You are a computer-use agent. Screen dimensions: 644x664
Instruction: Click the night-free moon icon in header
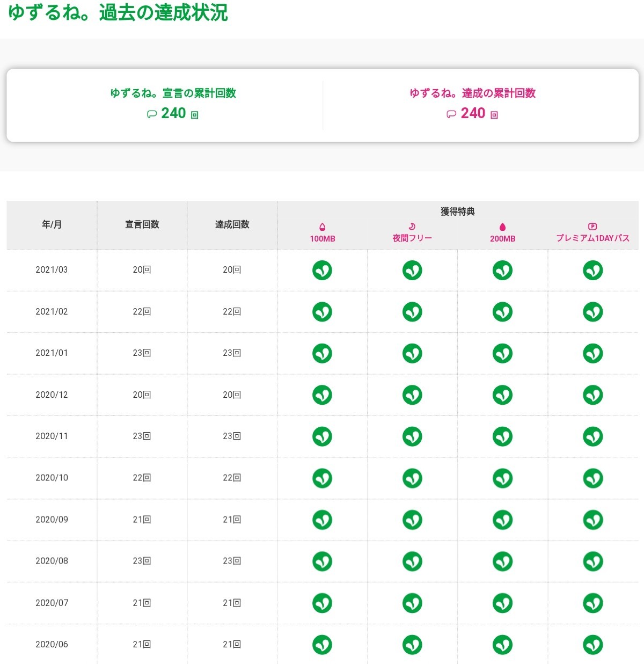tap(412, 227)
